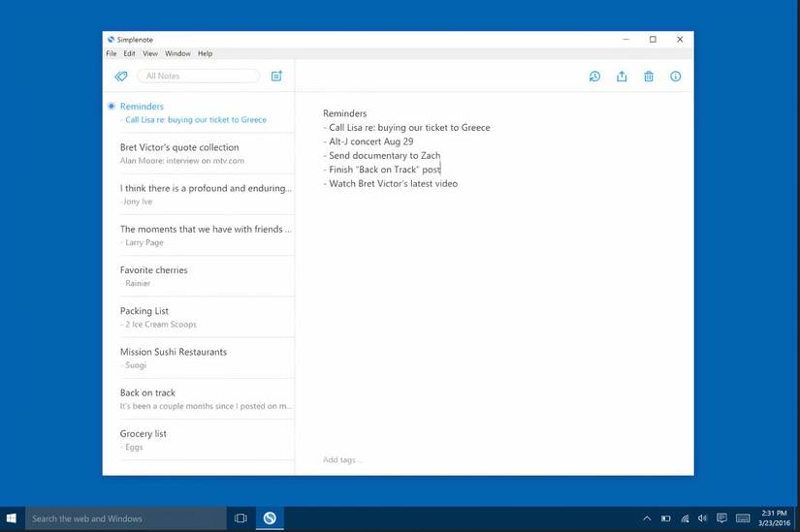This screenshot has height=532, width=800.
Task: Open network settings tray icon
Action: pyautogui.click(x=685, y=518)
